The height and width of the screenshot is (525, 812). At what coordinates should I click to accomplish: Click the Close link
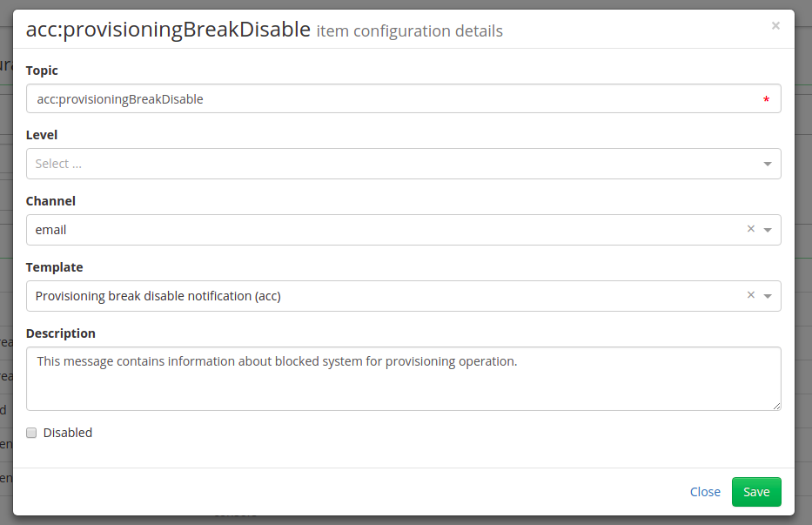705,492
